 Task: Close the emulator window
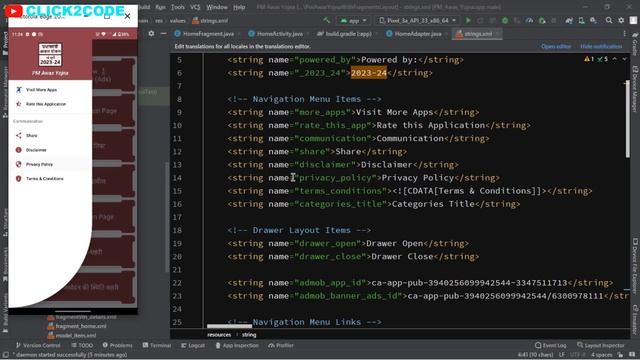(127, 16)
